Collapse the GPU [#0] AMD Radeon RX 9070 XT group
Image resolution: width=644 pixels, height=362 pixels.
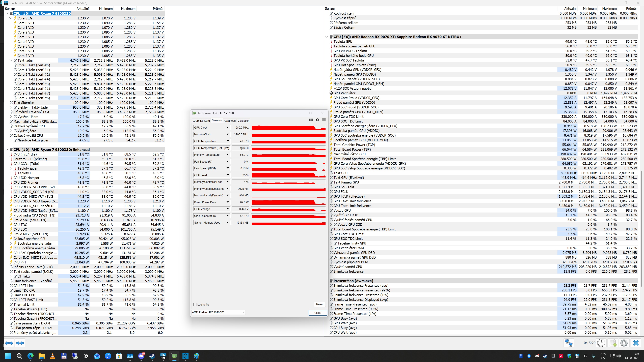327,37
